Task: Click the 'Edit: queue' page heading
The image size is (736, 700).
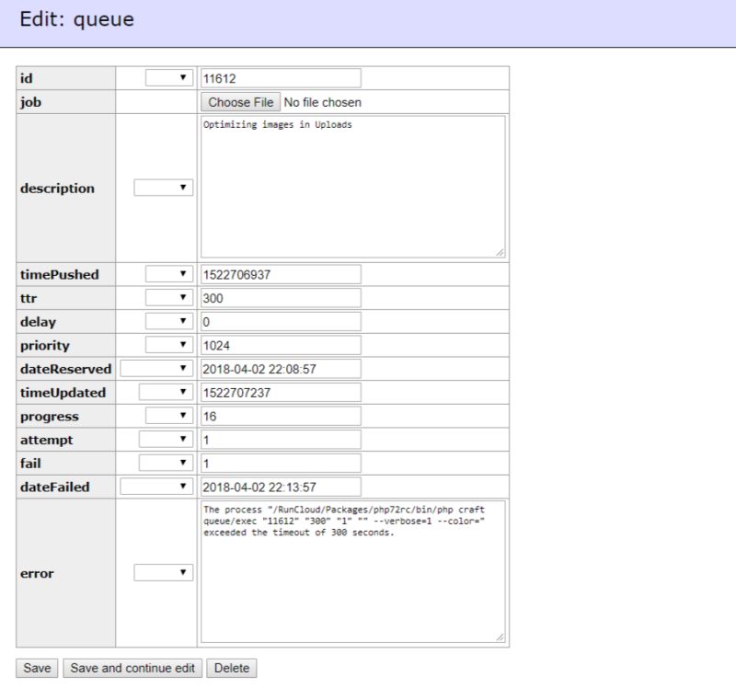Action: (x=77, y=19)
